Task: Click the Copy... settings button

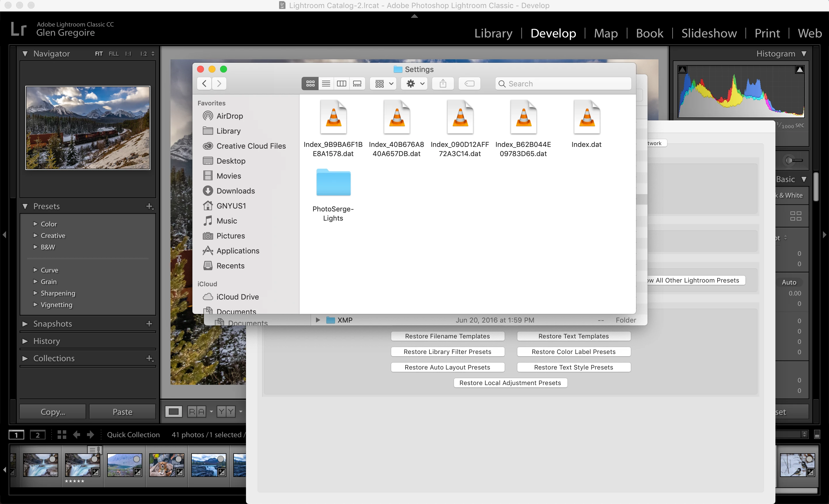Action: point(53,412)
